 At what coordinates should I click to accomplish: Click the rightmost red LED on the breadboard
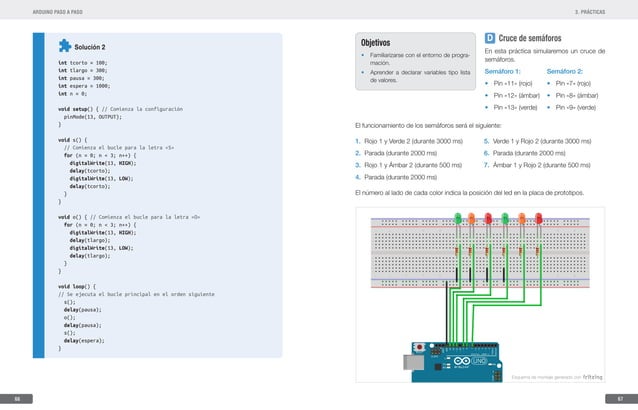coord(537,219)
